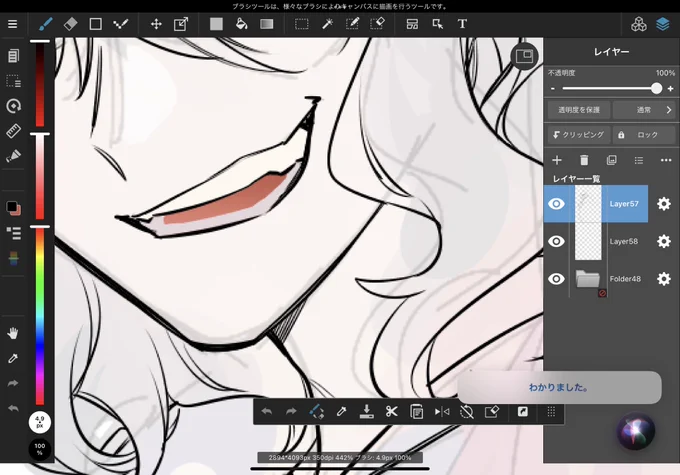
Task: Open the pen correction menu in the sidebar
Action: tap(13, 156)
